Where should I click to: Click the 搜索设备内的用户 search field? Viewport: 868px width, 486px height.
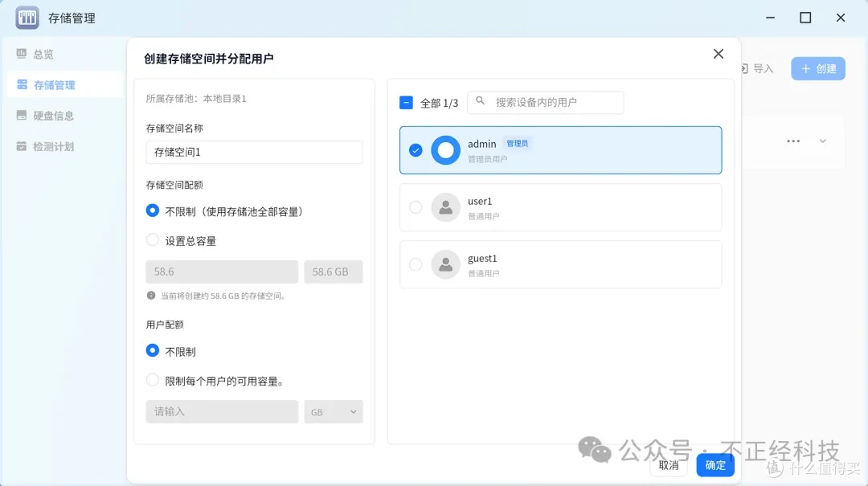(545, 102)
